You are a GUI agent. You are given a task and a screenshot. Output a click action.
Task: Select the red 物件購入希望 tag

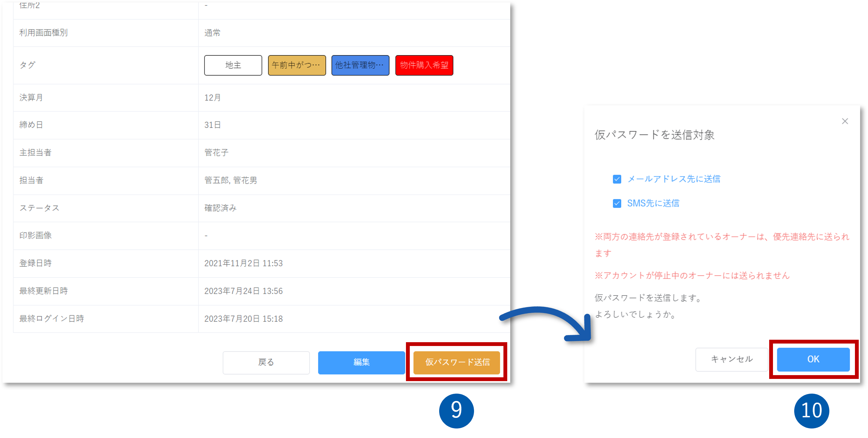(424, 65)
